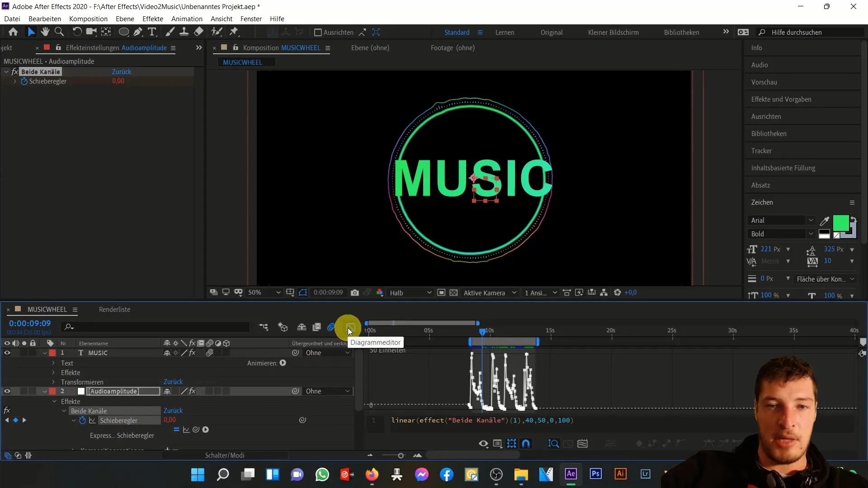Viewport: 868px width, 488px height.
Task: Click the current time input field showing 0:00:09:09
Action: point(30,323)
